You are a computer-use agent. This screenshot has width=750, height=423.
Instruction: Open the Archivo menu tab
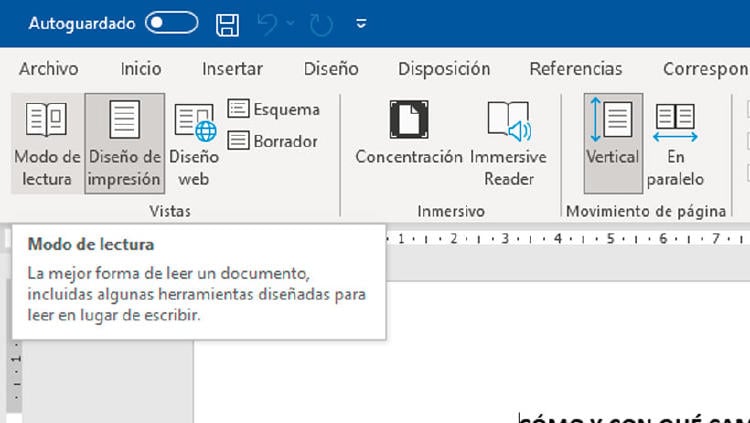click(48, 69)
